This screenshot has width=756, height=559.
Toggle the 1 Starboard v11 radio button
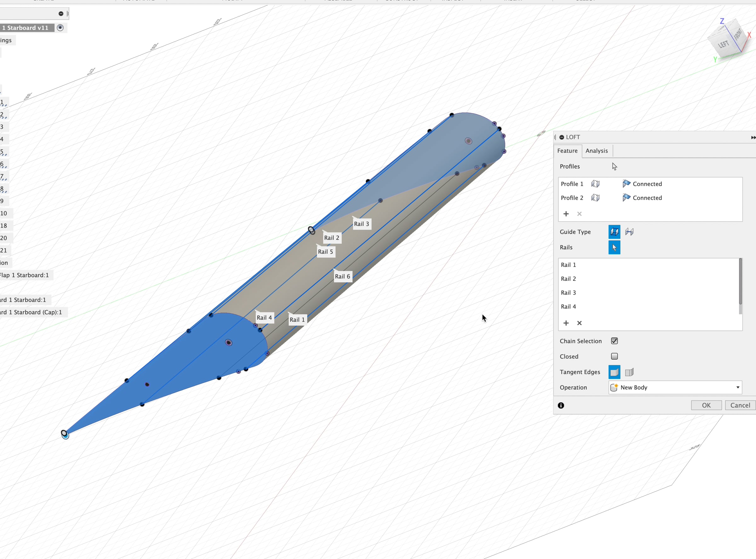pos(60,28)
